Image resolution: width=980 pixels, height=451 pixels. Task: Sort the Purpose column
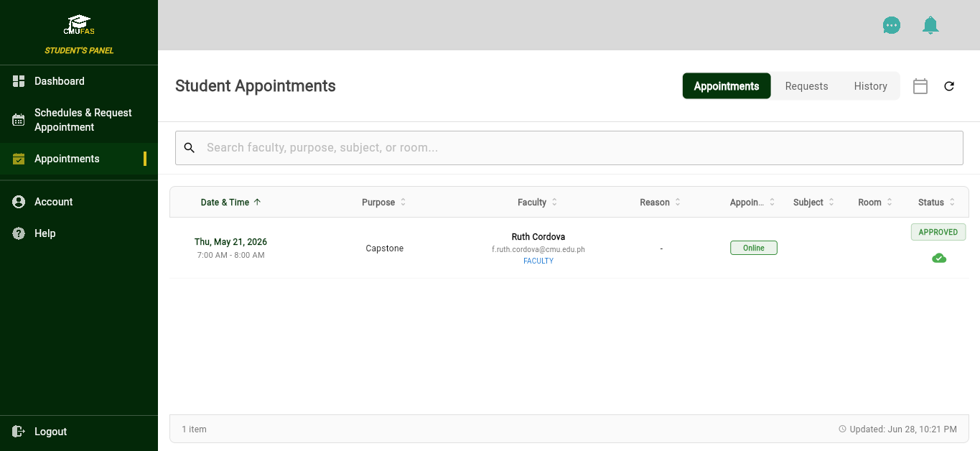point(384,203)
